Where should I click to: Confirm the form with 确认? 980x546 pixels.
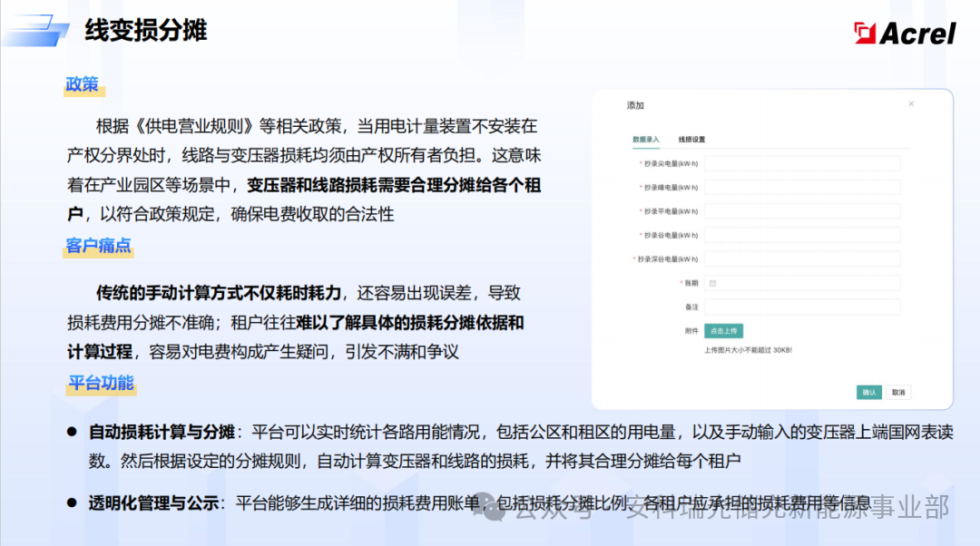[868, 393]
